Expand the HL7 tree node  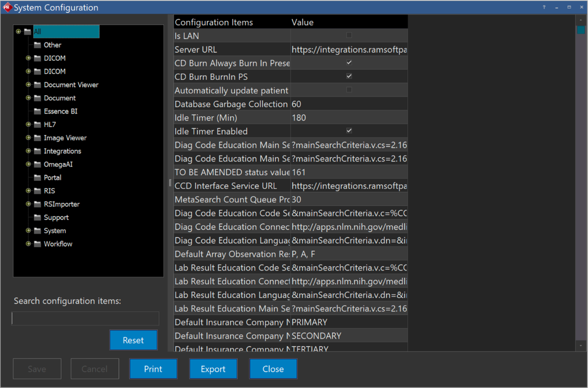[27, 124]
